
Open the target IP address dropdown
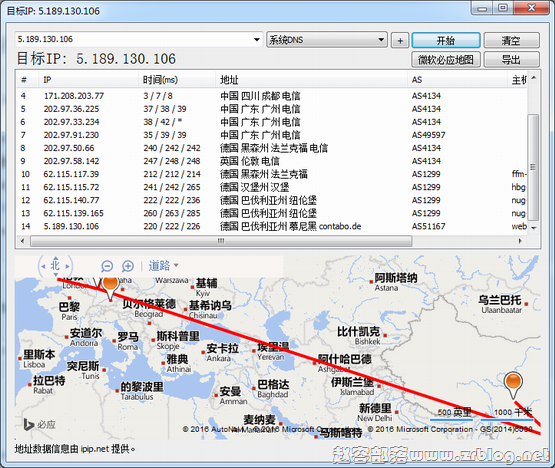click(x=257, y=39)
